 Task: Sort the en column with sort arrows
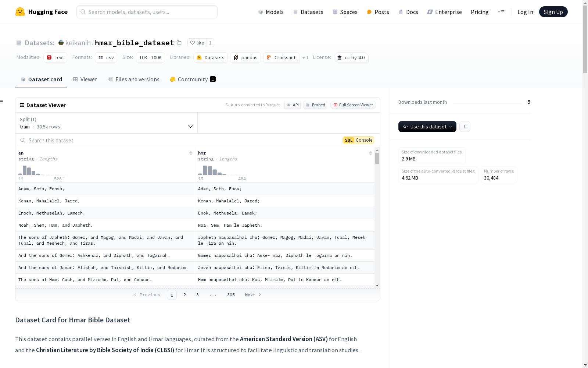pos(191,153)
